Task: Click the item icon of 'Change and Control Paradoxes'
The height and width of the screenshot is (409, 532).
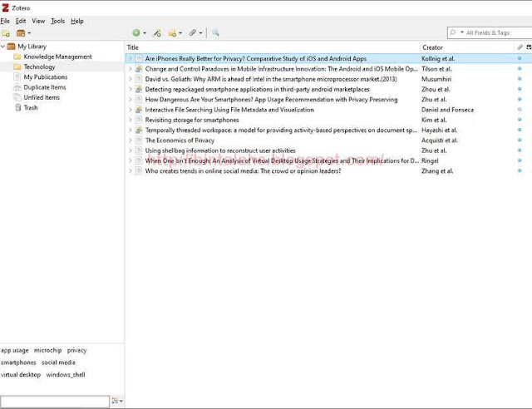Action: (139, 68)
